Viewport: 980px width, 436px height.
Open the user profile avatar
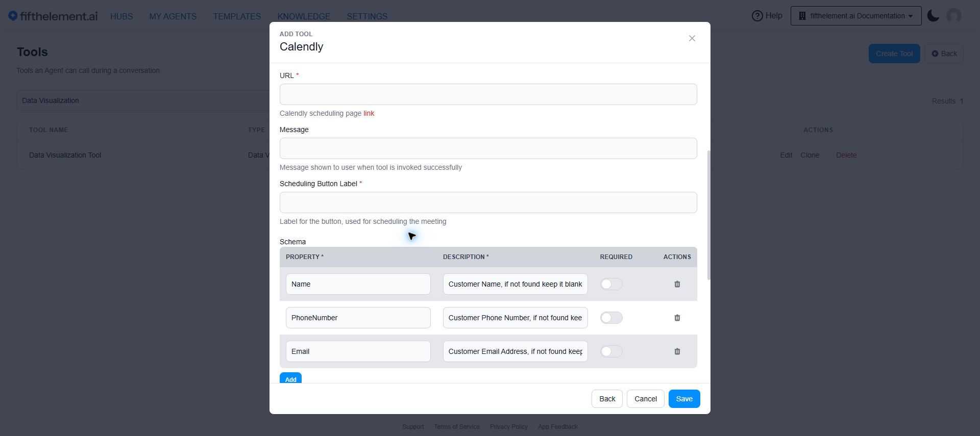pos(954,16)
